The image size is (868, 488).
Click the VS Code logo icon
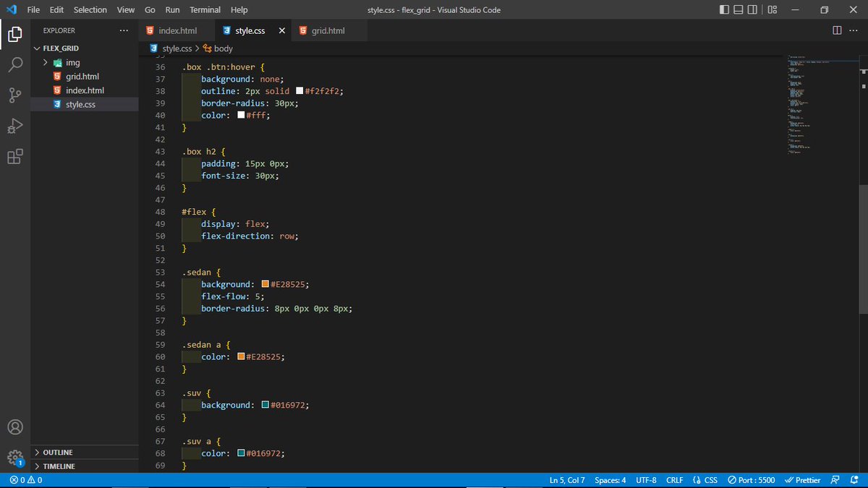tap(11, 9)
